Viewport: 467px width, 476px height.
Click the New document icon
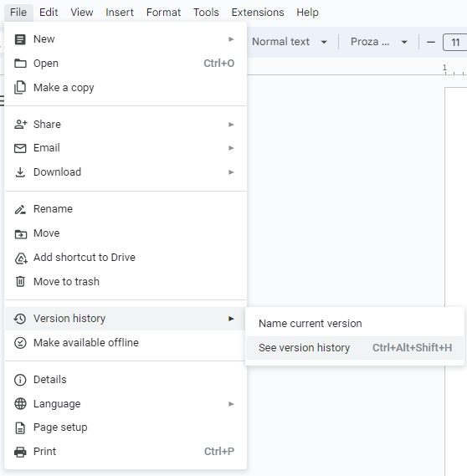[x=20, y=39]
